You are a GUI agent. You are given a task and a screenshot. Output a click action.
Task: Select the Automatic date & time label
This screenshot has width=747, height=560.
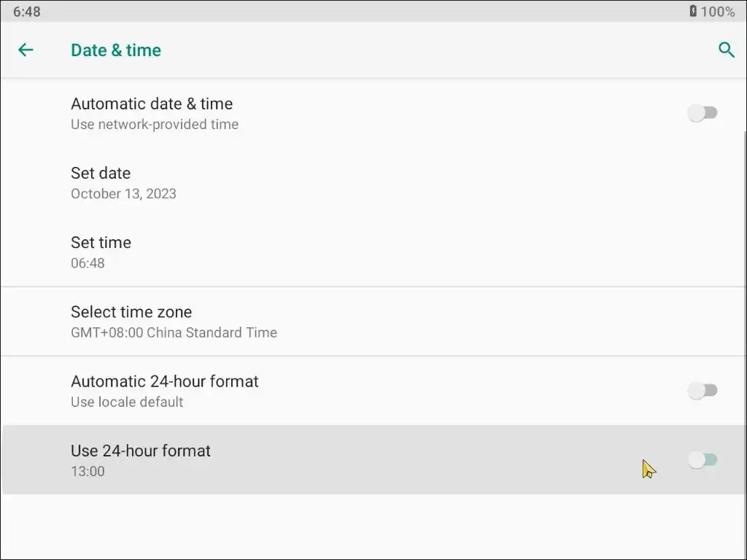152,104
